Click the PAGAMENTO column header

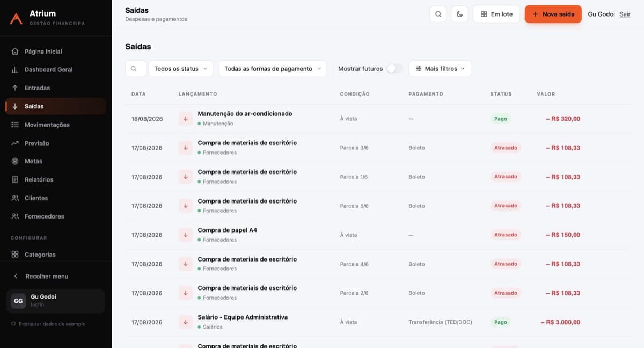(x=426, y=94)
